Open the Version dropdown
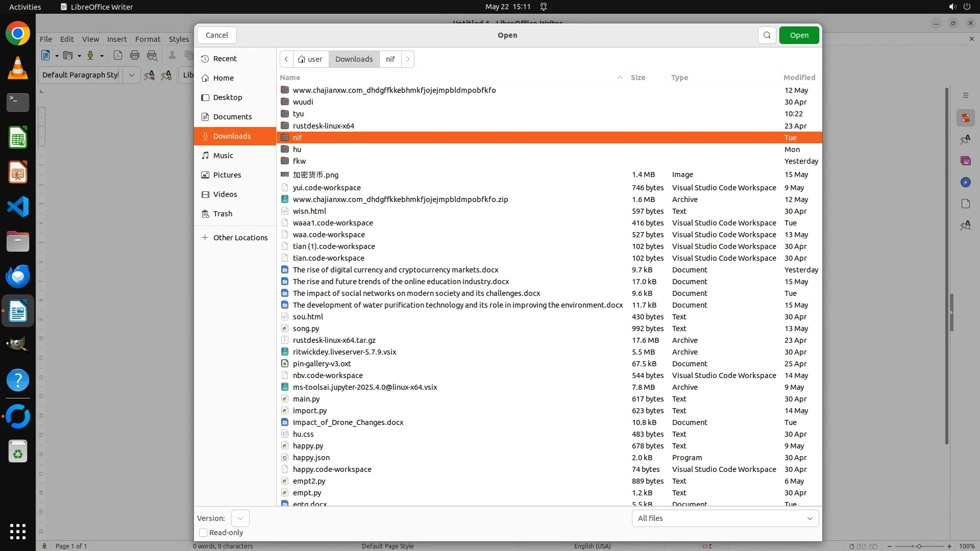This screenshot has width=980, height=551. [240, 518]
